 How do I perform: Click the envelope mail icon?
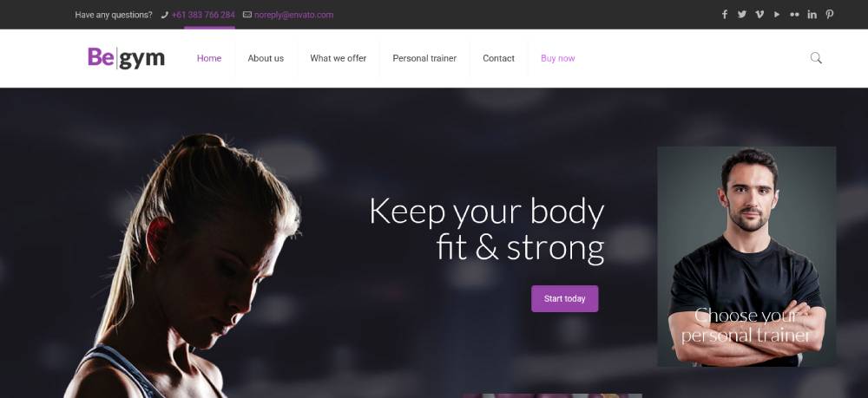247,15
